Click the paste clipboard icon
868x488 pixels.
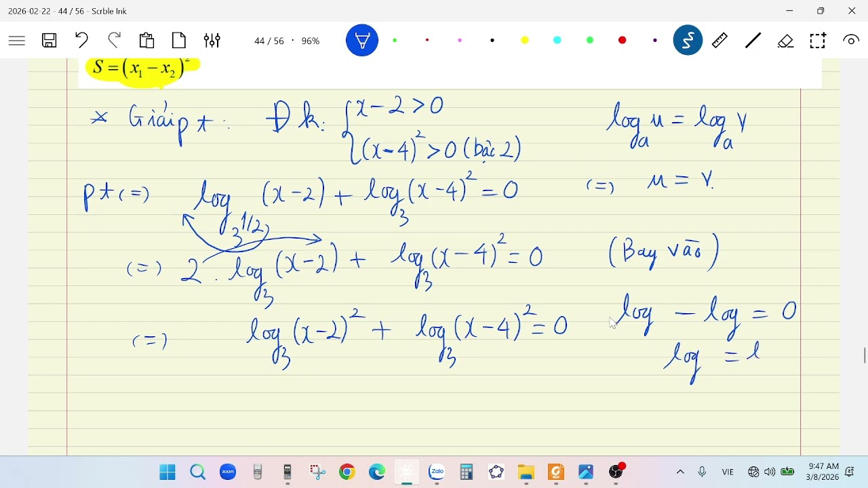147,41
